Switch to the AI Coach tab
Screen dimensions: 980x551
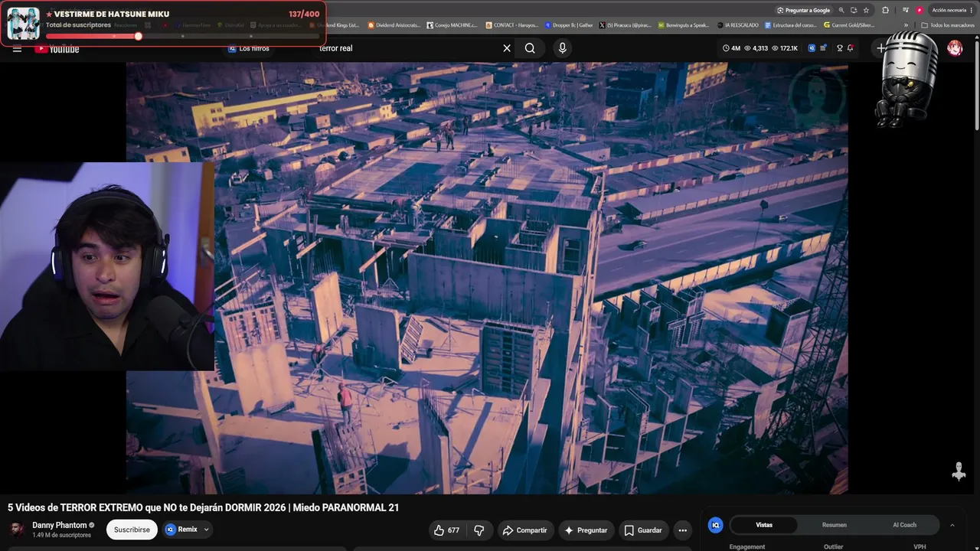point(904,525)
